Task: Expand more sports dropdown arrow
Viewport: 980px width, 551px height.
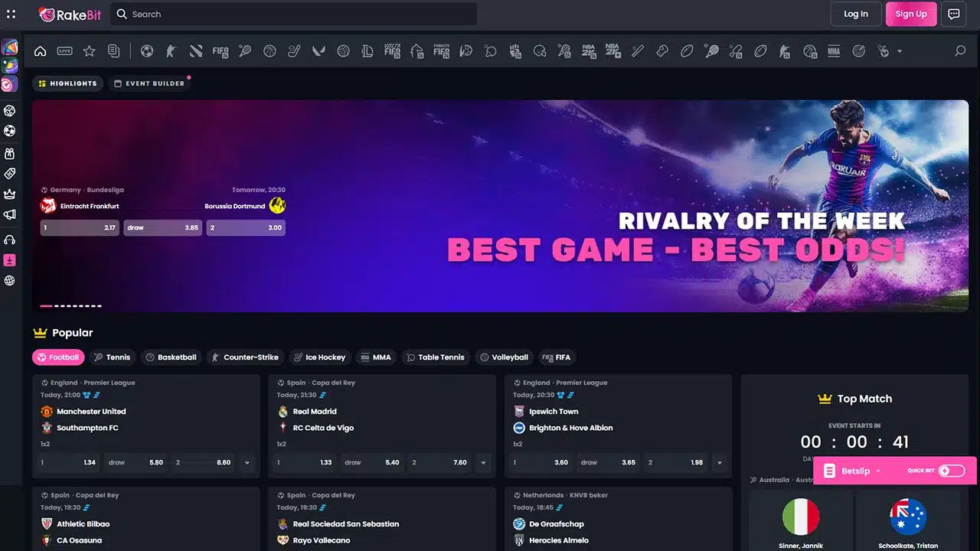Action: [900, 51]
